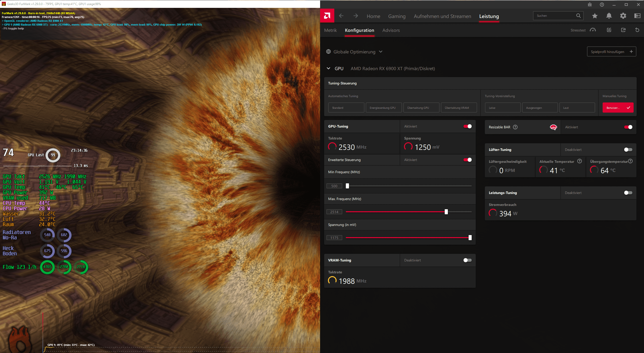Click the Übergangstemperatur help icon
The height and width of the screenshot is (353, 644).
pyautogui.click(x=631, y=161)
